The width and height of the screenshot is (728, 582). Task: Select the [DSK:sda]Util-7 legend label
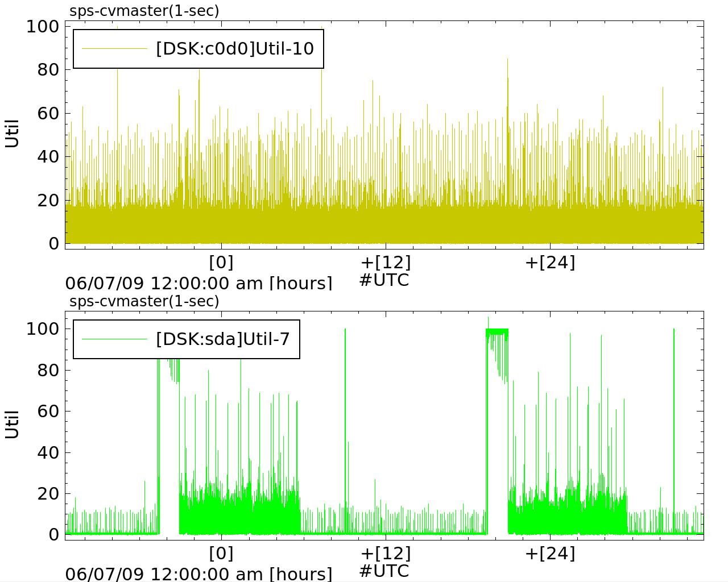pyautogui.click(x=223, y=339)
